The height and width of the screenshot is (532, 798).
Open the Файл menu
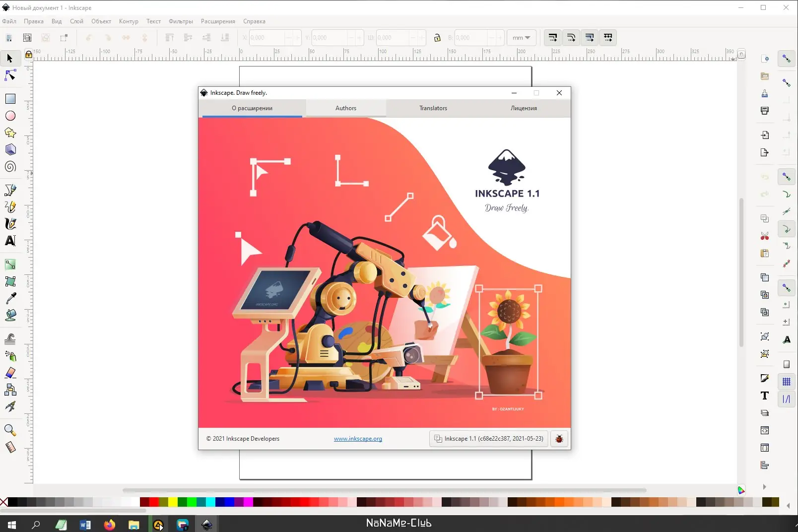(9, 21)
